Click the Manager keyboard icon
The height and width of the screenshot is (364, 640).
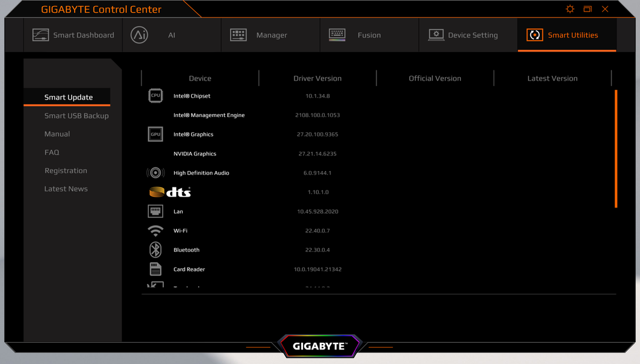point(239,35)
